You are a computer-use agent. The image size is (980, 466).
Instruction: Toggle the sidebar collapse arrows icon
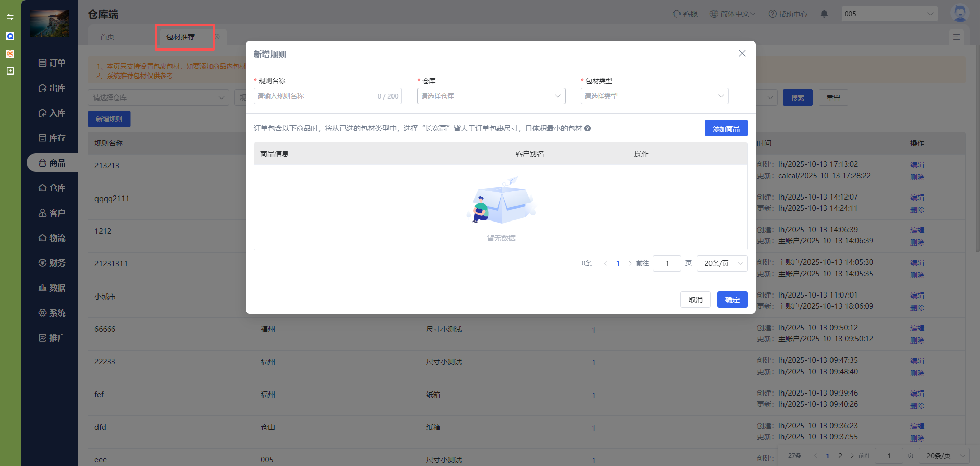[x=10, y=17]
